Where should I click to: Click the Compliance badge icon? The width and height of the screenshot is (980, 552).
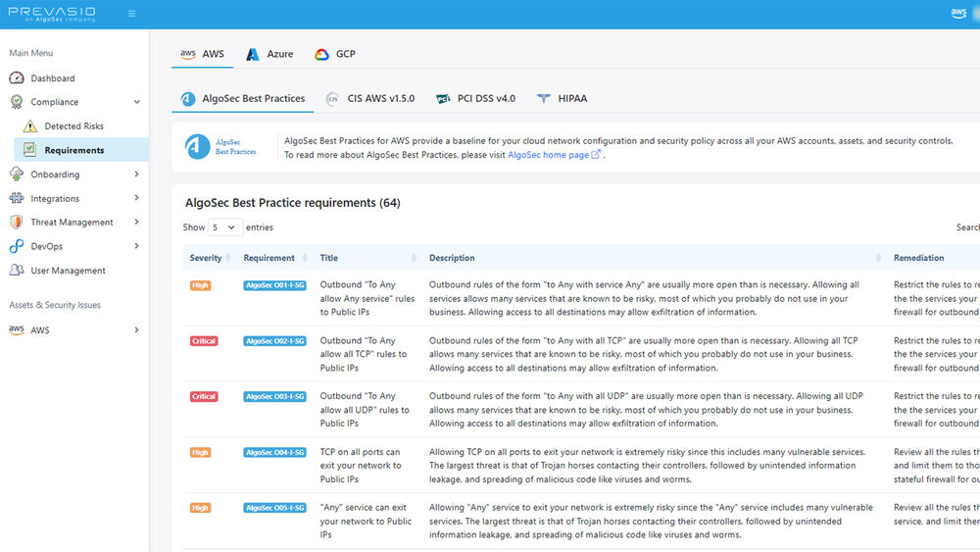pyautogui.click(x=17, y=101)
